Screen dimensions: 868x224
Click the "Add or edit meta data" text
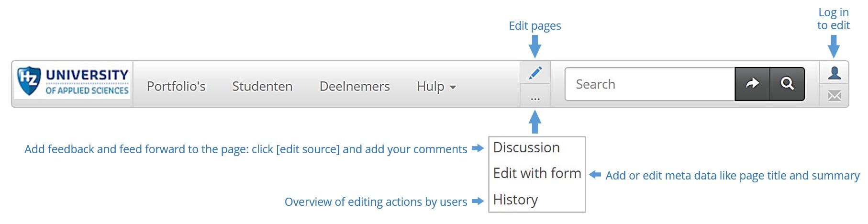pyautogui.click(x=732, y=176)
